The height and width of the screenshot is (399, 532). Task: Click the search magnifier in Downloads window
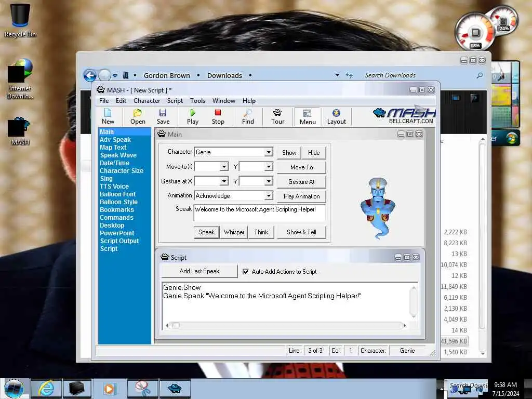pyautogui.click(x=480, y=75)
